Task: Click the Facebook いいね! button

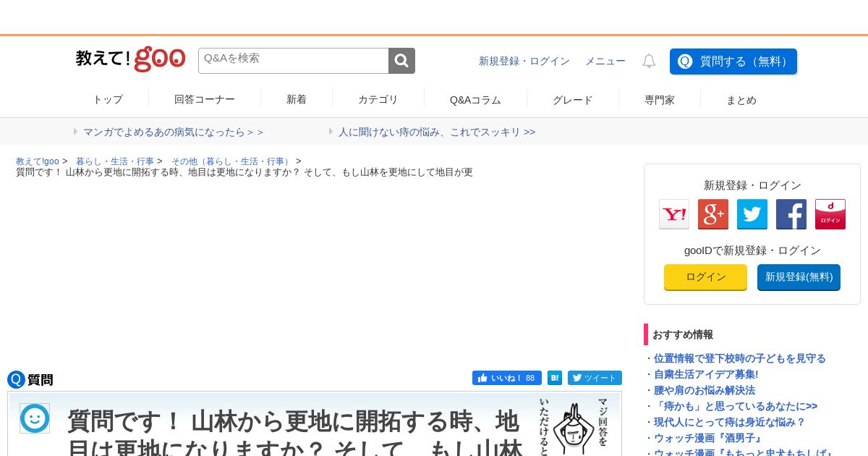Action: [x=507, y=378]
